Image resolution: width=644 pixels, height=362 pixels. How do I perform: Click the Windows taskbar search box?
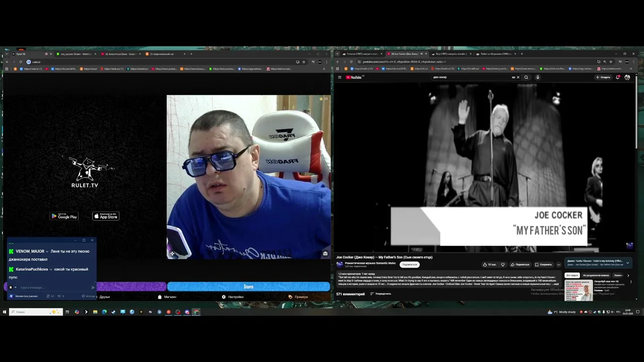click(36, 312)
